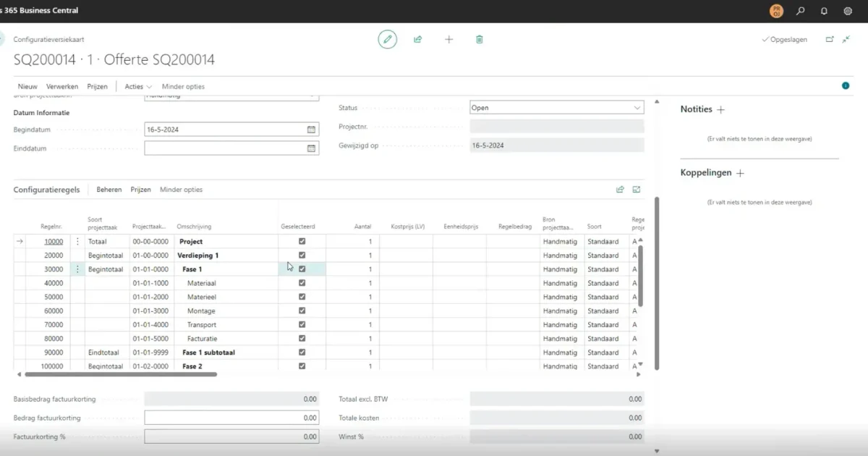Open the Verwerken menu
The height and width of the screenshot is (456, 868).
[x=62, y=86]
